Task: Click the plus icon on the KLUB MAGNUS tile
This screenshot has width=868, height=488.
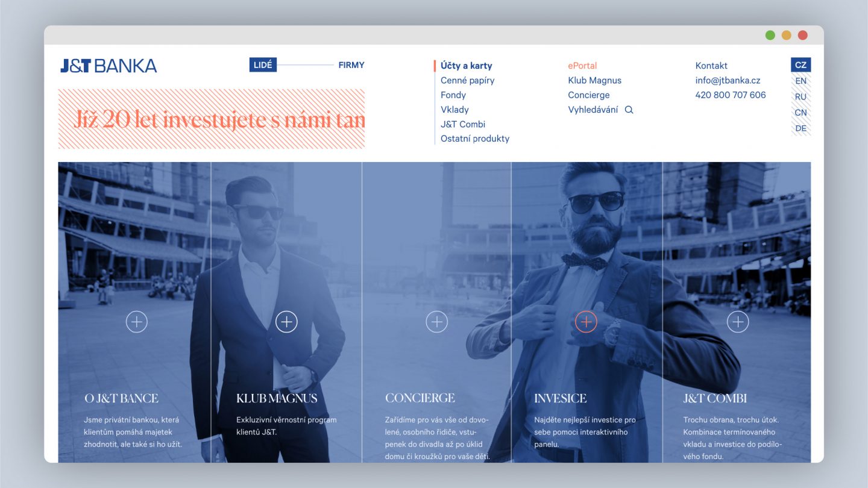Action: pos(286,321)
